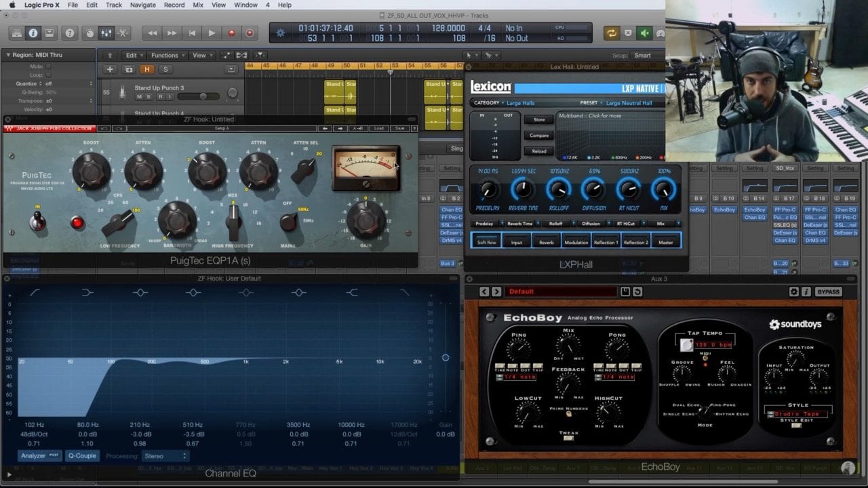Open the Window menu in menu bar

tap(245, 5)
